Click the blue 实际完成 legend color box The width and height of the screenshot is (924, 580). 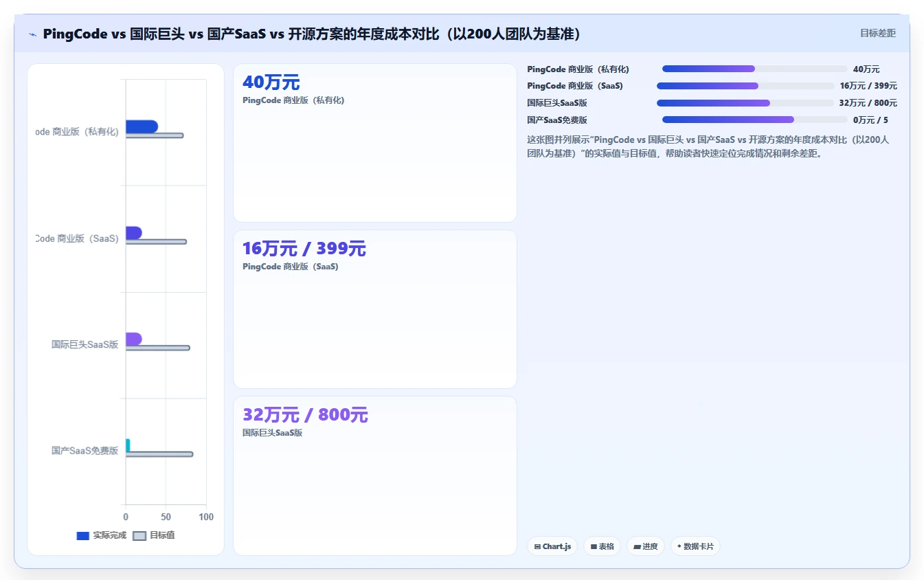83,536
